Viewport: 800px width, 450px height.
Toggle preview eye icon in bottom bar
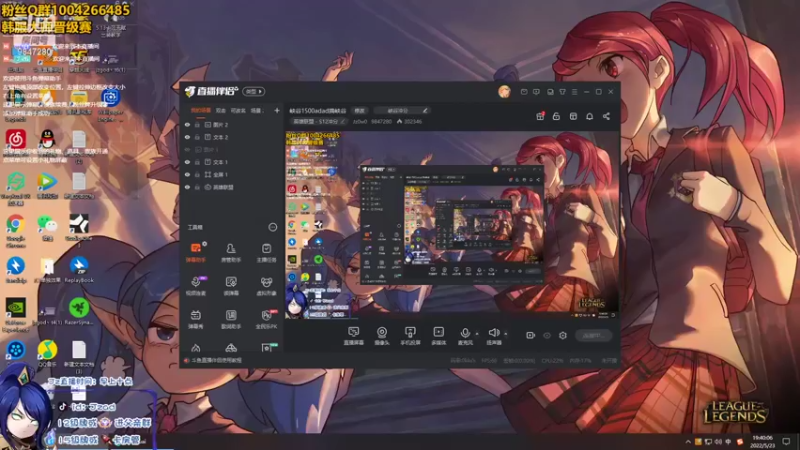(547, 335)
